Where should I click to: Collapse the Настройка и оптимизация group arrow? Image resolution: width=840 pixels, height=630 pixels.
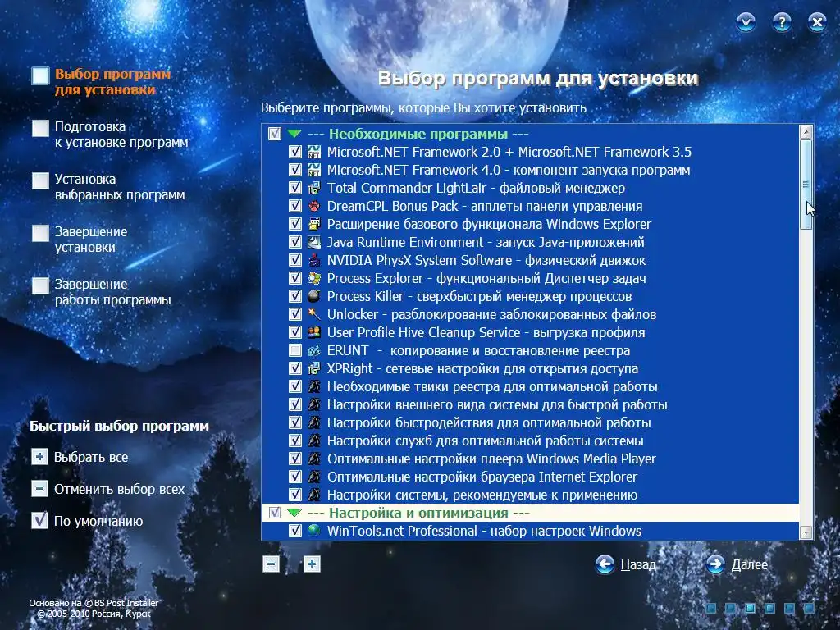(294, 512)
